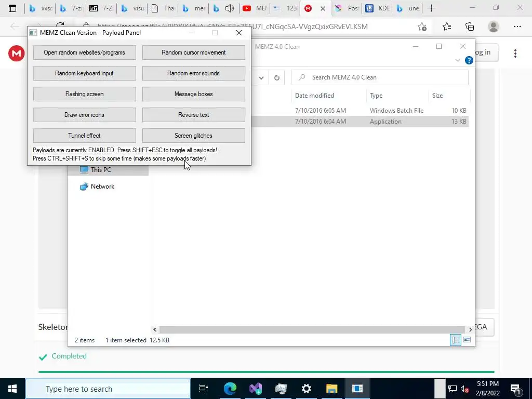This screenshot has height=399, width=532.
Task: Open network tray icon
Action: coord(453,389)
